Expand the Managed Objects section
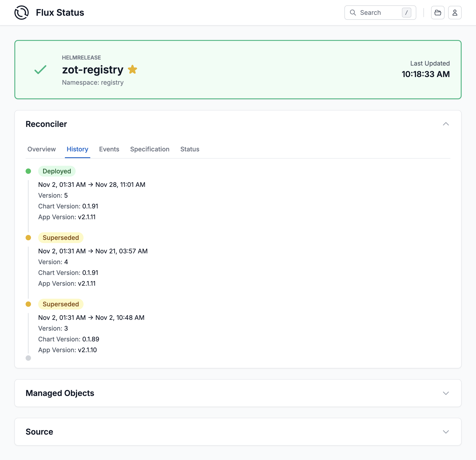The width and height of the screenshot is (476, 460). 445,393
